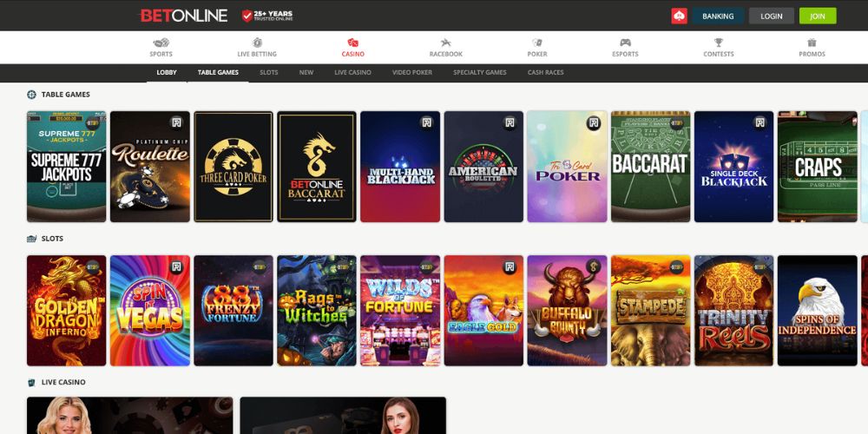Click the BetOnline logo
868x434 pixels.
(x=184, y=16)
